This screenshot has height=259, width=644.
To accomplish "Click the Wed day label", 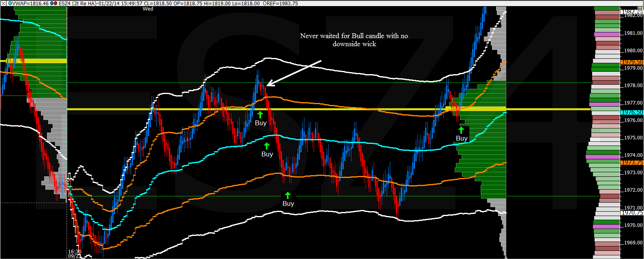I will click(148, 9).
